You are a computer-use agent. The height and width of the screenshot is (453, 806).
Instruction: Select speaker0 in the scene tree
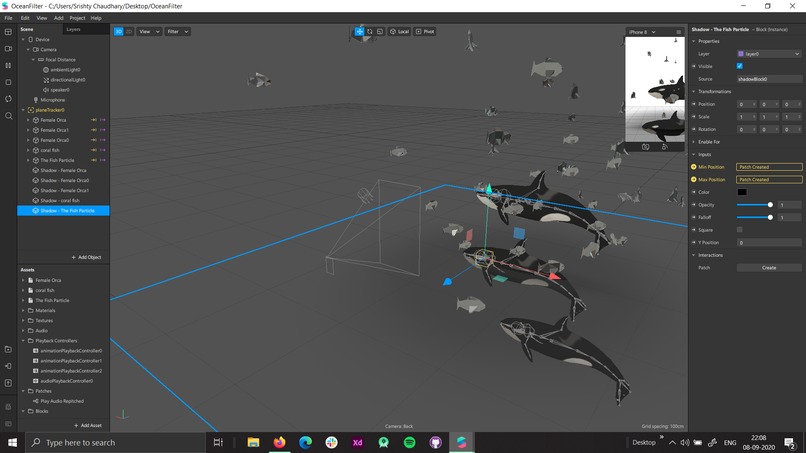[60, 90]
